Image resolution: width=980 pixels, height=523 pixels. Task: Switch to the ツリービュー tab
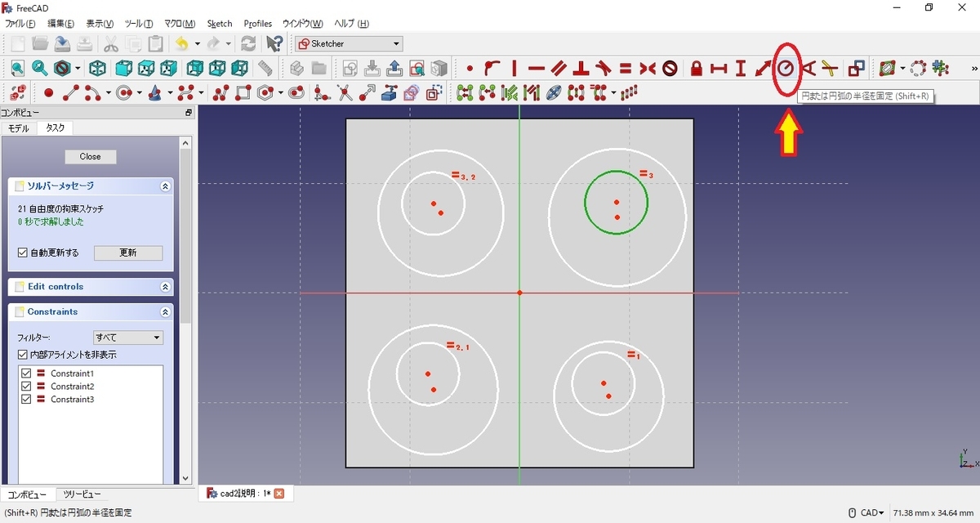[82, 494]
